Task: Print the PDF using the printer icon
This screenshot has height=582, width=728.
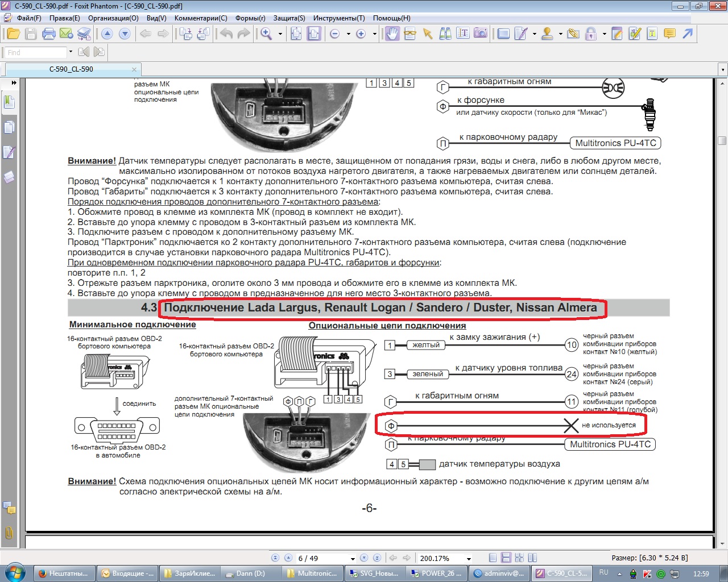Action: tap(49, 34)
